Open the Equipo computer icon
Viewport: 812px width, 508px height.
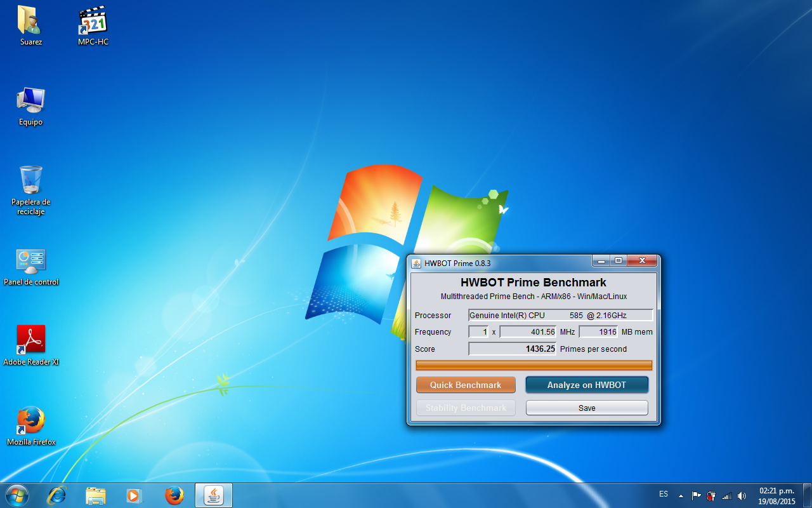tap(30, 105)
